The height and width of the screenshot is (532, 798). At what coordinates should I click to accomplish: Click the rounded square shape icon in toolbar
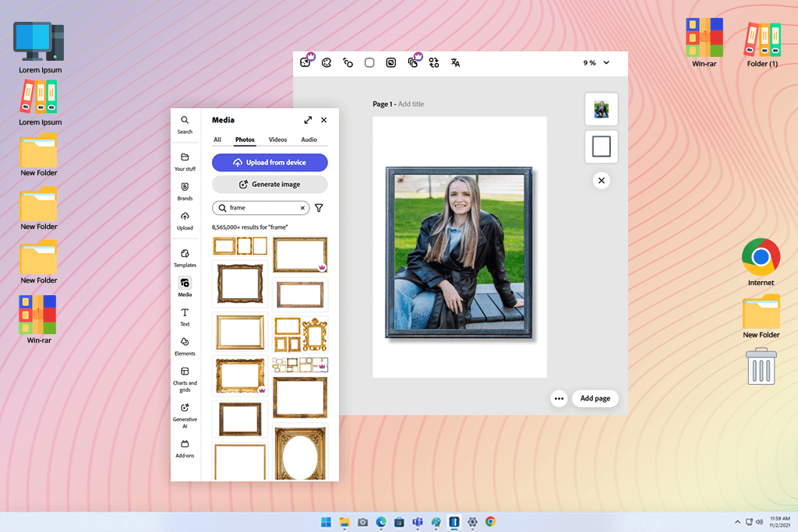[x=369, y=62]
